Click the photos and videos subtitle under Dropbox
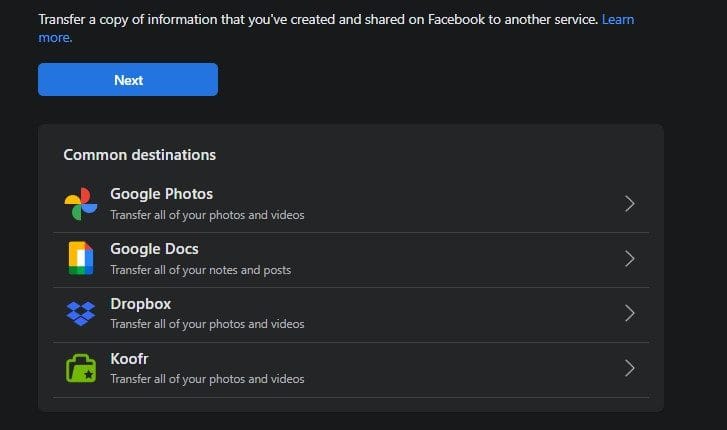The width and height of the screenshot is (727, 430). (207, 324)
